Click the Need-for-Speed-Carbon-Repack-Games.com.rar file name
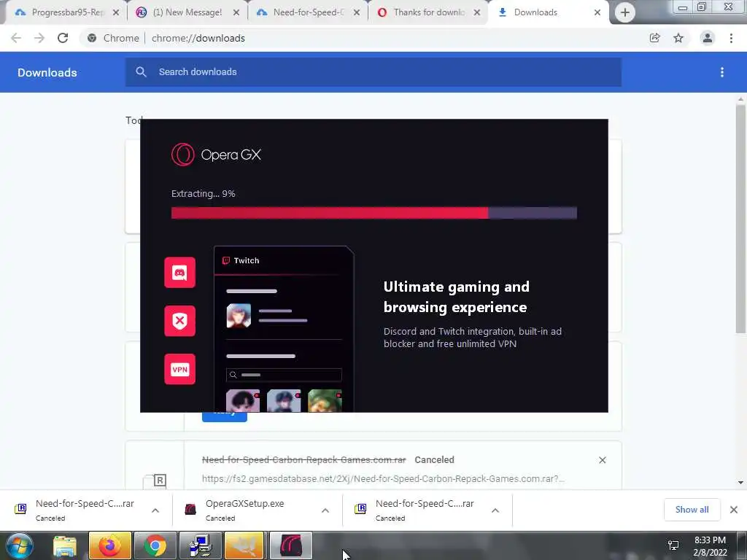747x560 pixels. point(304,460)
